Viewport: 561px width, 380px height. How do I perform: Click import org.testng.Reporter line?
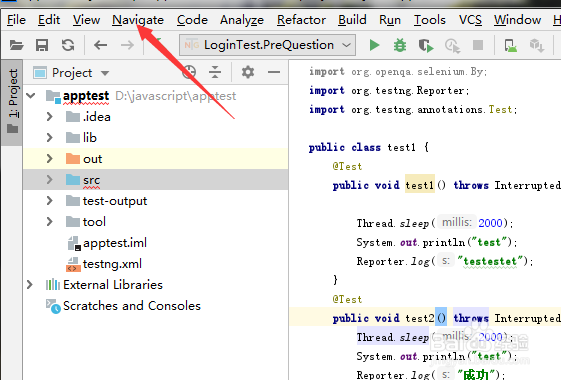389,91
